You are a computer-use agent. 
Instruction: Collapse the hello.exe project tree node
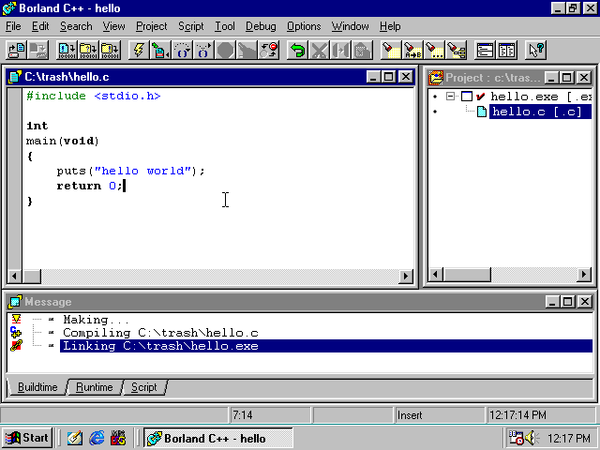point(450,96)
